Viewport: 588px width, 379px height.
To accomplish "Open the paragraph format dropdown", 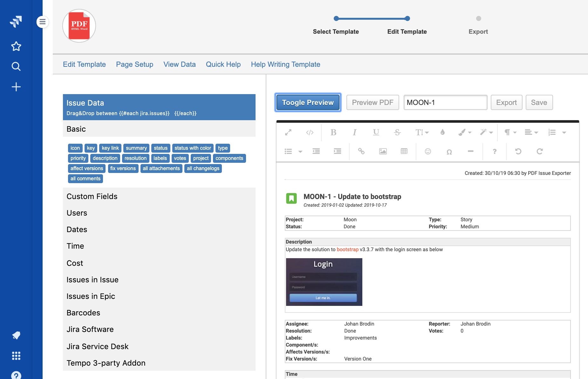I will (510, 132).
